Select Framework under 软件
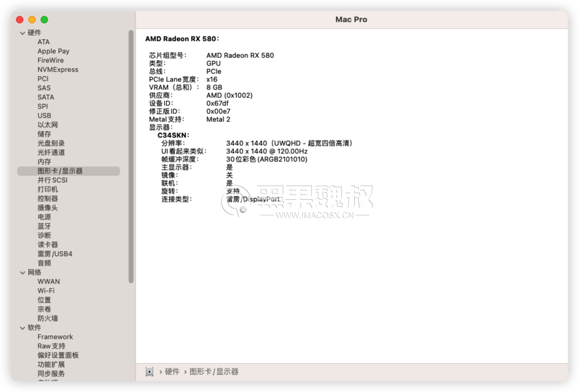The width and height of the screenshot is (579, 392). click(x=55, y=337)
